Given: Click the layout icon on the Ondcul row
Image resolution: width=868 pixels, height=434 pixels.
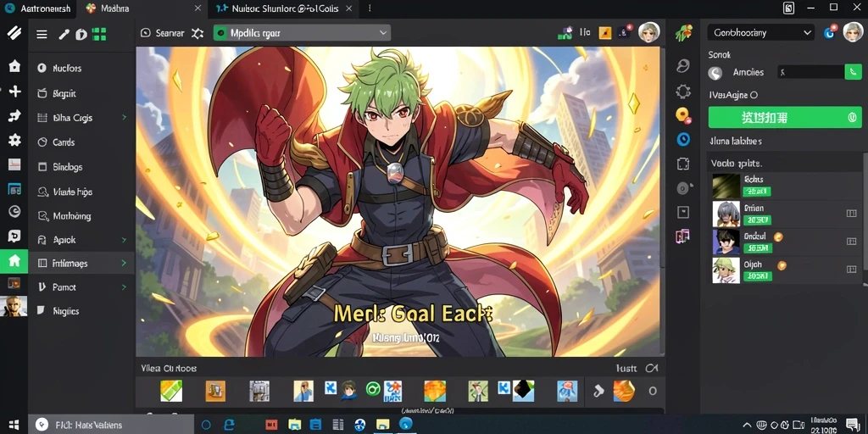Looking at the screenshot, I should tap(851, 242).
